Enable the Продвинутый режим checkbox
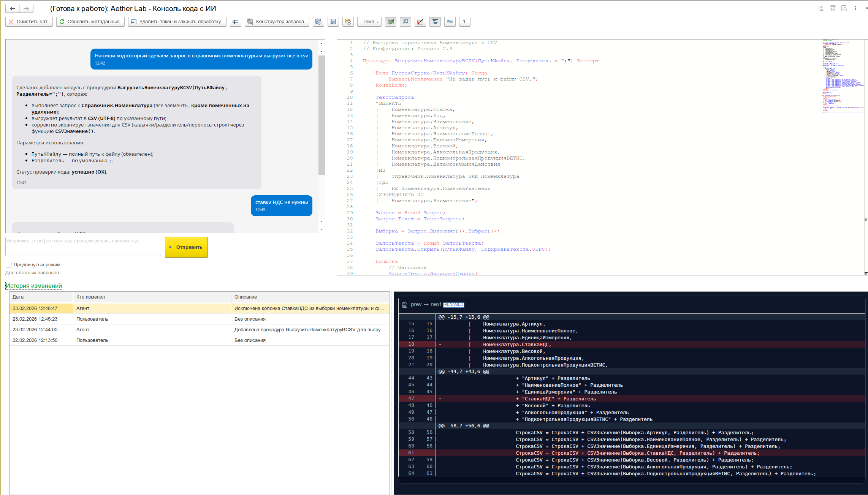The width and height of the screenshot is (868, 495). click(x=9, y=264)
